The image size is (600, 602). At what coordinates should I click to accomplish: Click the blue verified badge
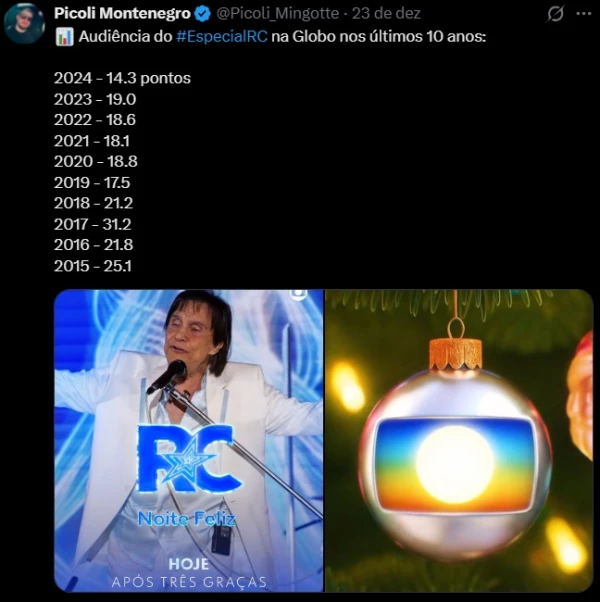click(202, 14)
